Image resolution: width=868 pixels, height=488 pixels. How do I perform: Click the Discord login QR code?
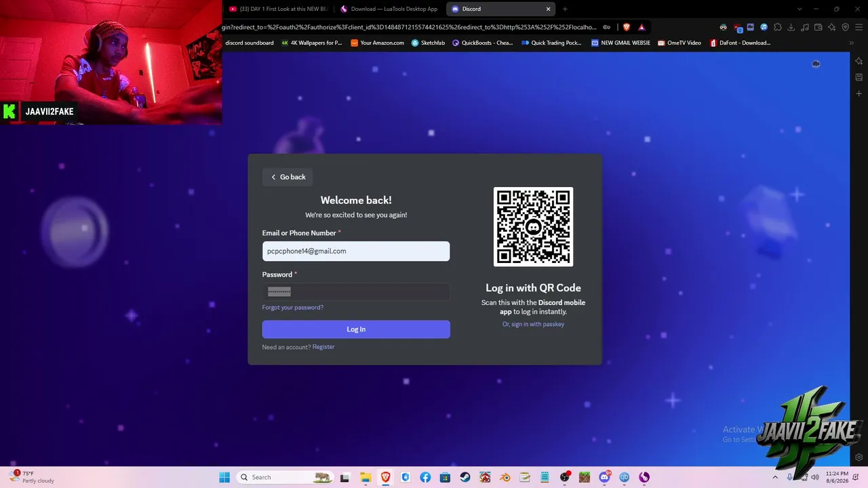coord(533,226)
